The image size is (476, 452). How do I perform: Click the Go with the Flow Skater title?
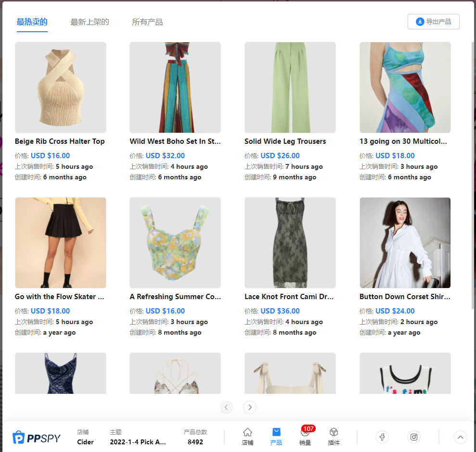coord(60,297)
